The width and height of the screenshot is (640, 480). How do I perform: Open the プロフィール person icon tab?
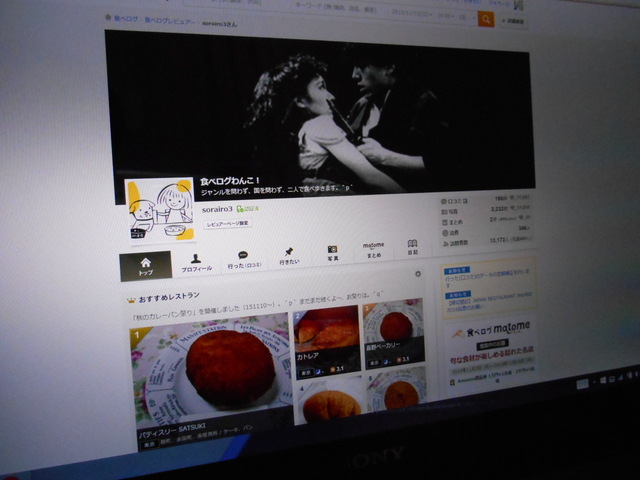click(196, 263)
